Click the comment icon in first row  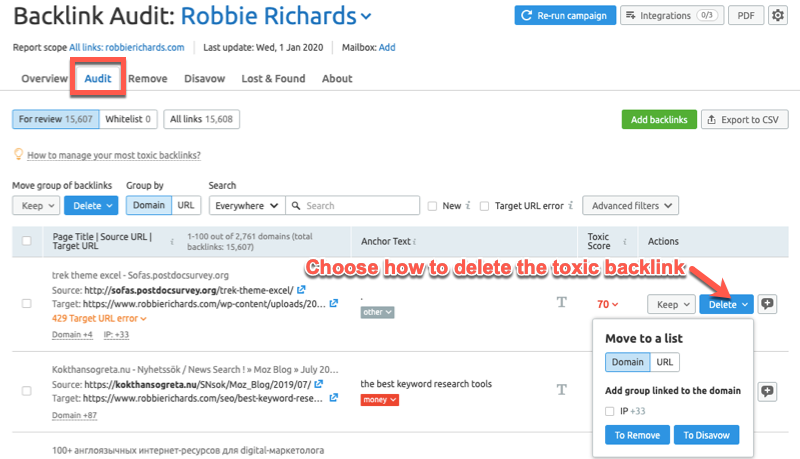[768, 304]
